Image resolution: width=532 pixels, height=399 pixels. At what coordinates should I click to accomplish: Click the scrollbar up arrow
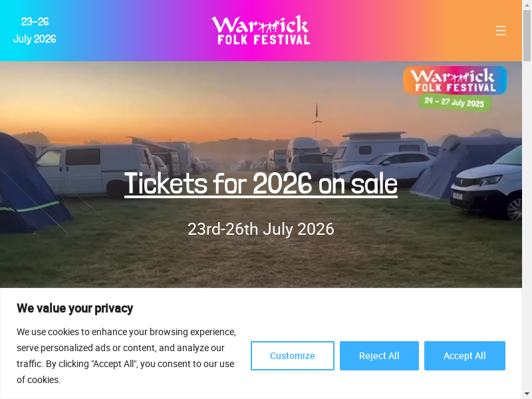coord(527,5)
